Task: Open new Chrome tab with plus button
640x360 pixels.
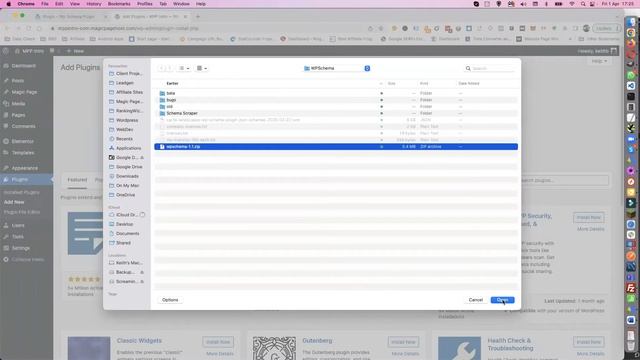Action: 198,17
